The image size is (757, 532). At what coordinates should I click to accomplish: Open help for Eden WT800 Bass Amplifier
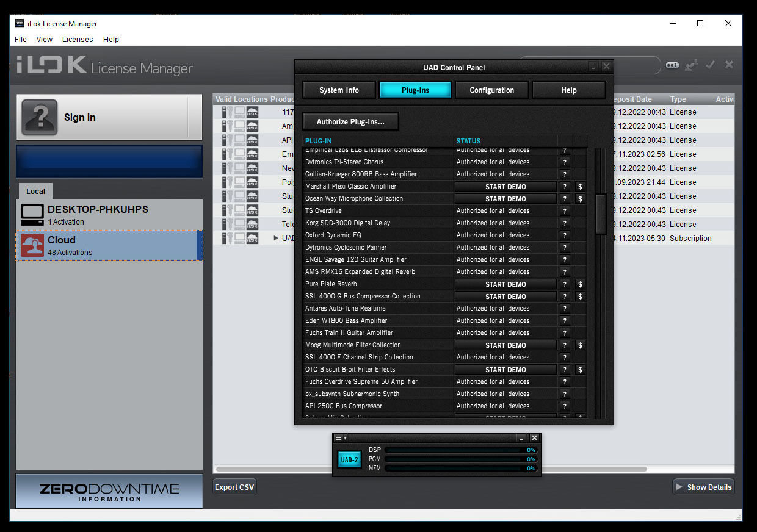(x=565, y=321)
